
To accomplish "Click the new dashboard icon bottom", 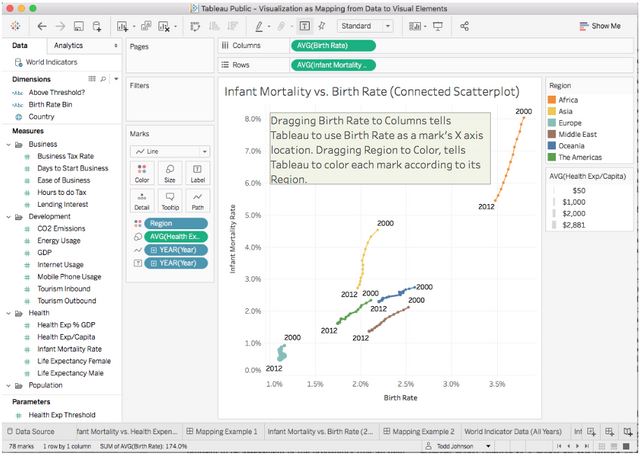I will pyautogui.click(x=609, y=431).
